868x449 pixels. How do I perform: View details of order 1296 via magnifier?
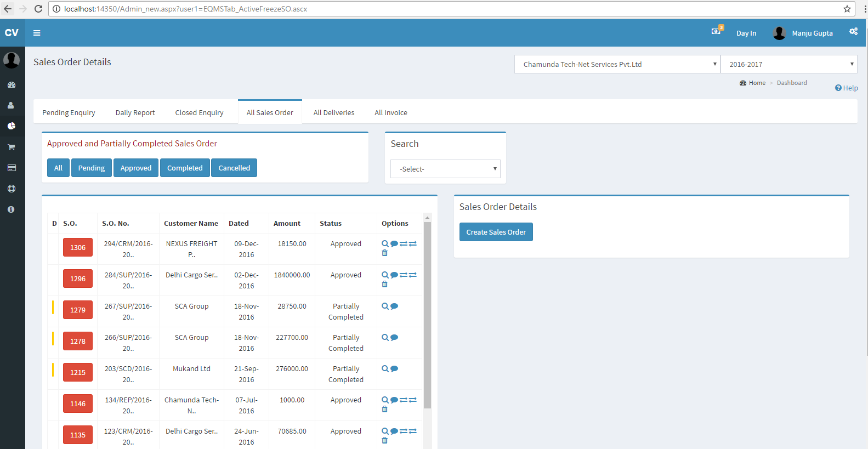pyautogui.click(x=385, y=275)
